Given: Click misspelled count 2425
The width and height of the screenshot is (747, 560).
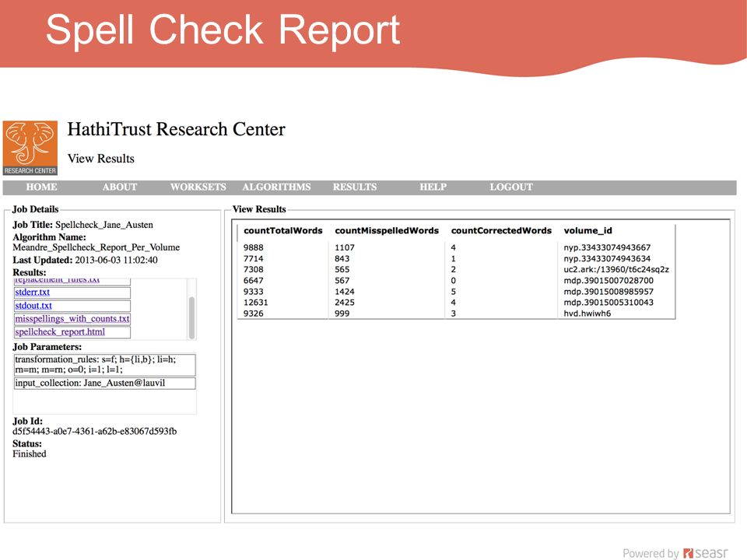Looking at the screenshot, I should pyautogui.click(x=345, y=303).
